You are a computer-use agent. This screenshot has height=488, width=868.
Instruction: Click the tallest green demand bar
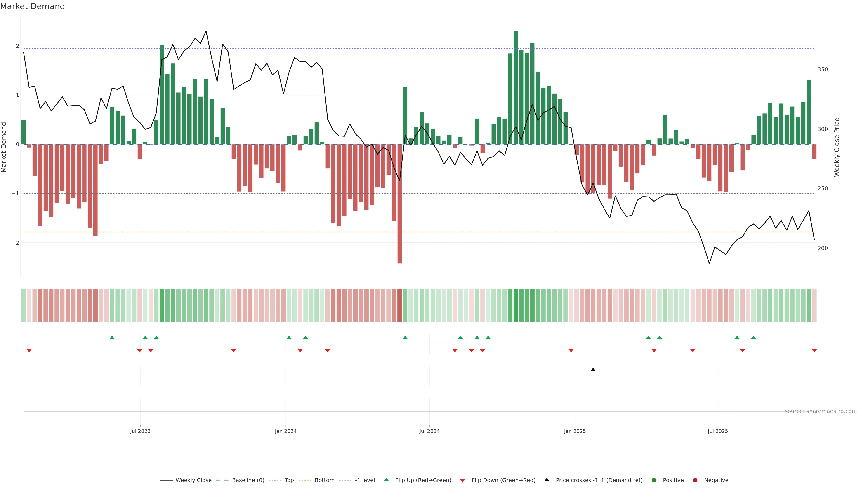tap(516, 88)
